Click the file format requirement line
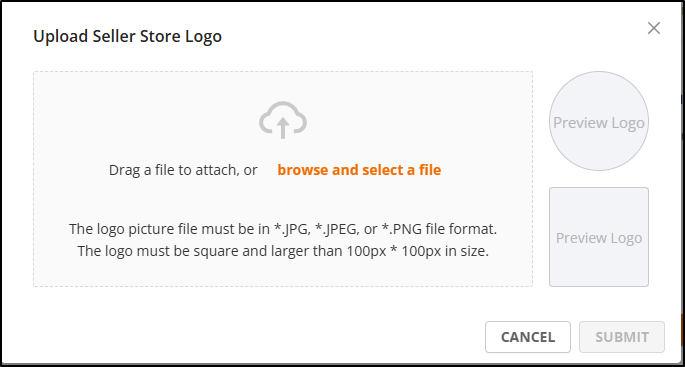Screen dimensions: 685x367 [x=283, y=229]
